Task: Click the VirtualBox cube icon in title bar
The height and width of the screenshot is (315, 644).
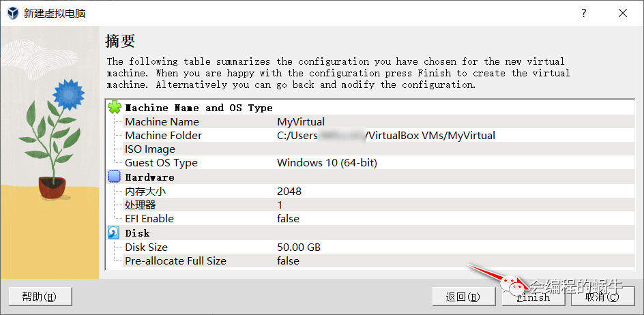Action: point(14,13)
